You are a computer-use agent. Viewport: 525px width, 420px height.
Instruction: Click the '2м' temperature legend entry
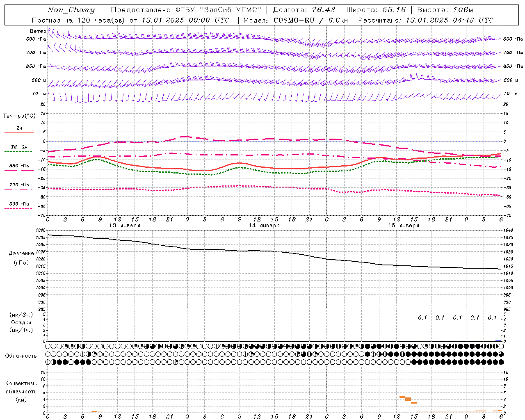[19, 128]
